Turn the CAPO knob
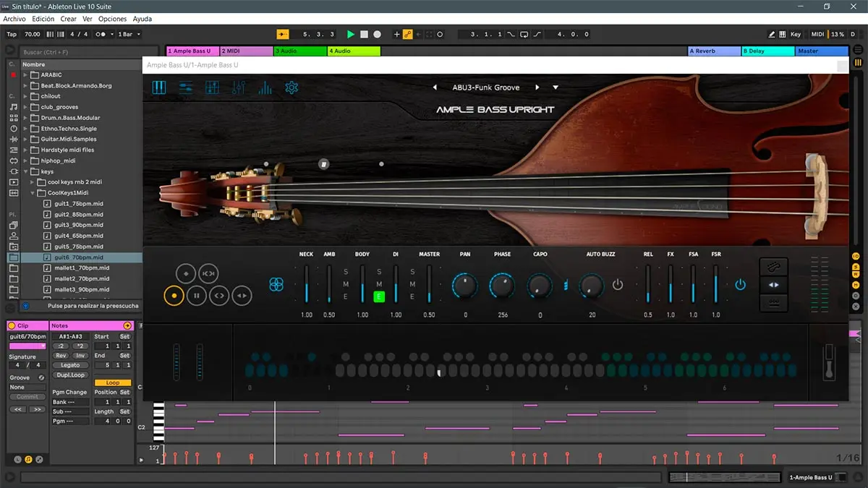Image resolution: width=868 pixels, height=488 pixels. click(x=540, y=286)
